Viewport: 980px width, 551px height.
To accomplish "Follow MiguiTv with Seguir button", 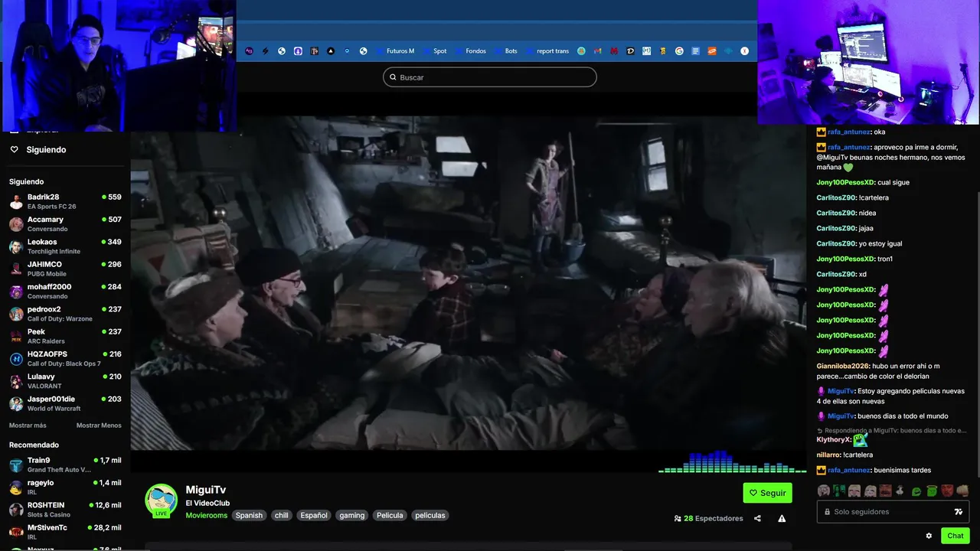I will pyautogui.click(x=767, y=493).
